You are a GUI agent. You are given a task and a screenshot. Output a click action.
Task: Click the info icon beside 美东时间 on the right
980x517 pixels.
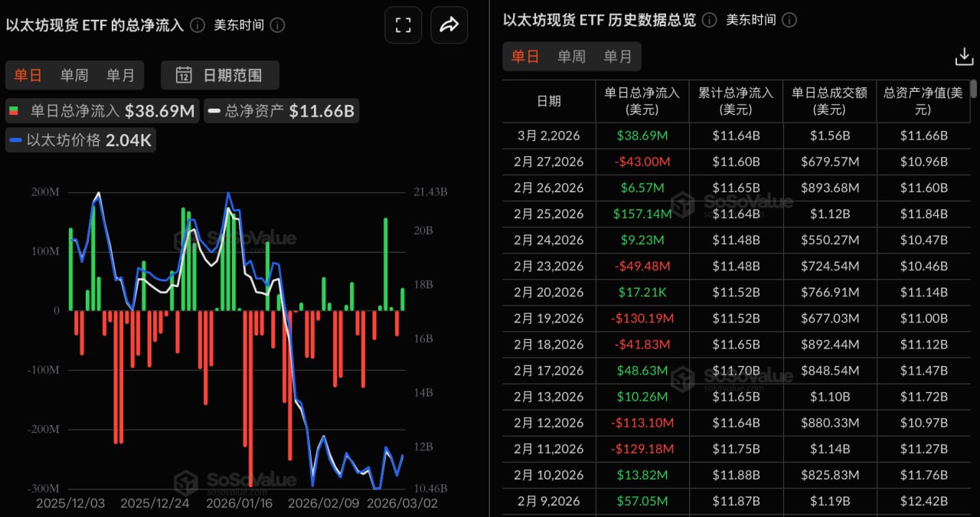[788, 21]
